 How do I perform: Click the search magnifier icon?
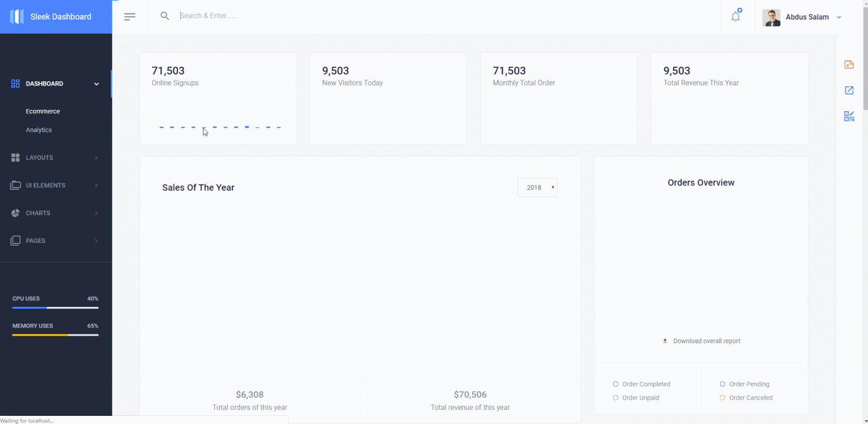pos(165,16)
